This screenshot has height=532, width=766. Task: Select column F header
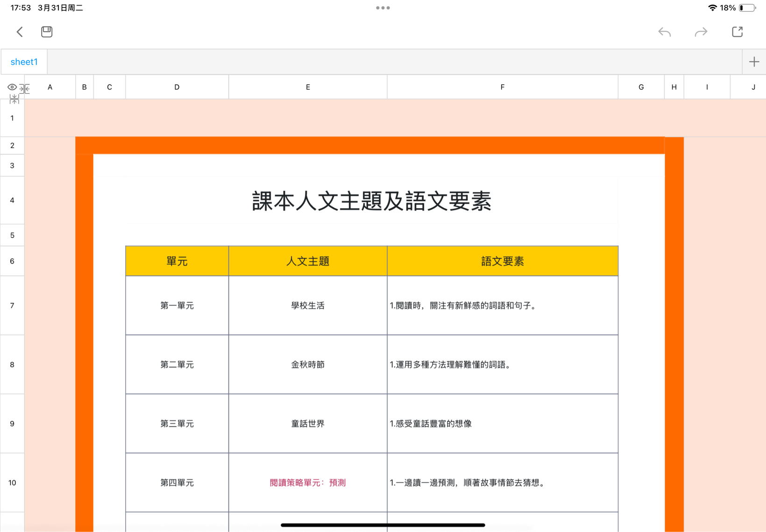pyautogui.click(x=503, y=87)
